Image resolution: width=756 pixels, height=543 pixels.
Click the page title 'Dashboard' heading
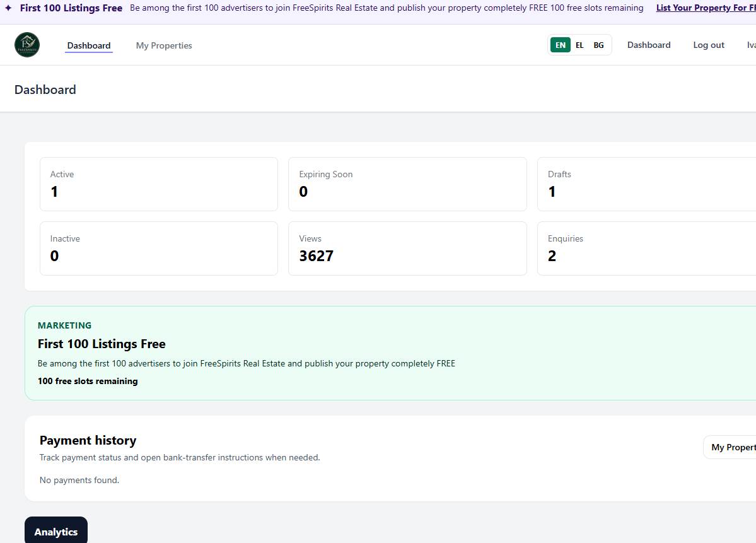pyautogui.click(x=45, y=90)
